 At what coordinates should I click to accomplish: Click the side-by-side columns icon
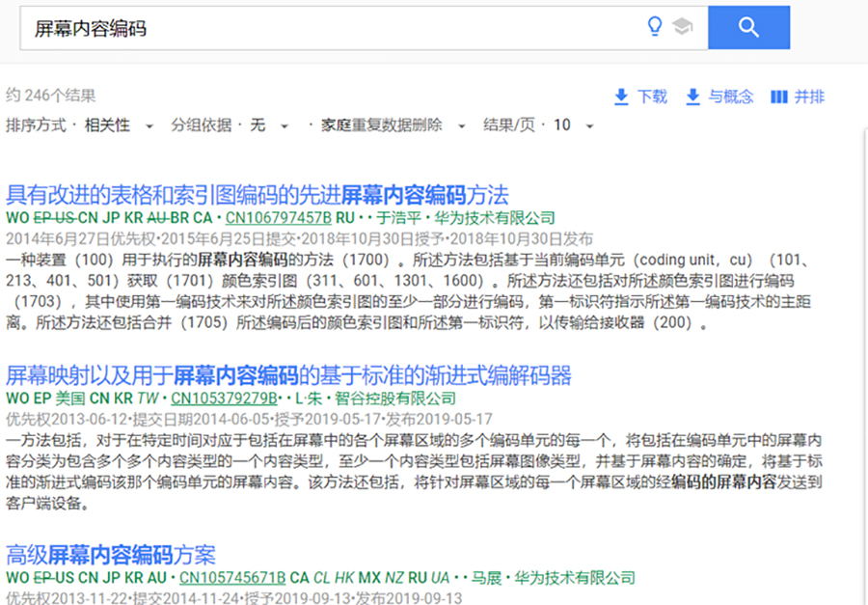pos(779,96)
